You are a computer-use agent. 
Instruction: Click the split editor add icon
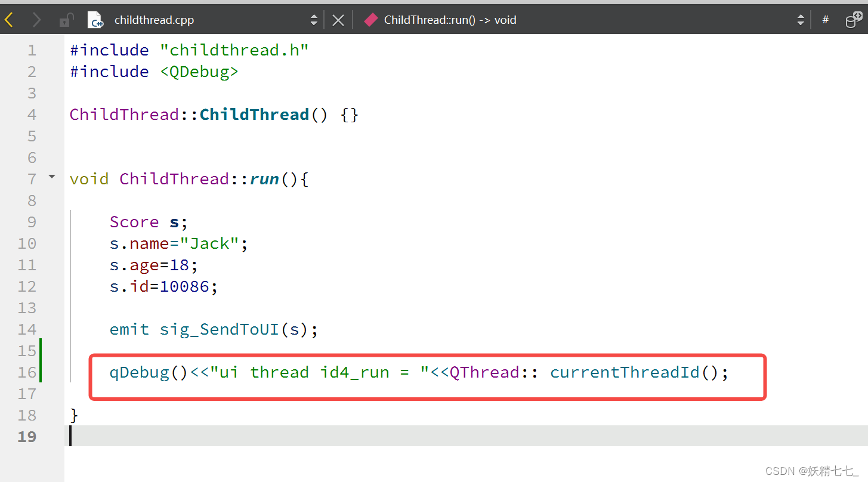point(854,20)
